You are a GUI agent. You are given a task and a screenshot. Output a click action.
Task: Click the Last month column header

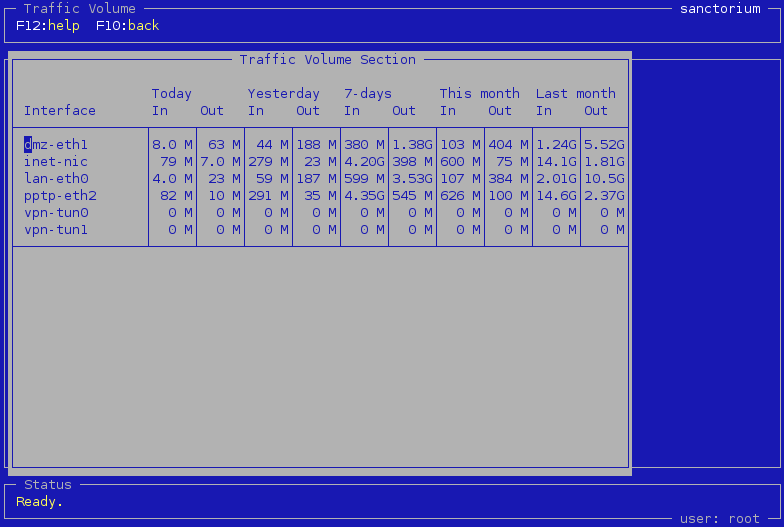point(576,94)
